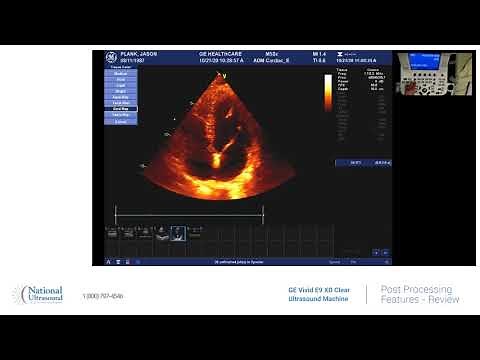Click the GE Vivid E9 XD Clear caption
Viewport: 480px width, 360px height.
tap(319, 294)
